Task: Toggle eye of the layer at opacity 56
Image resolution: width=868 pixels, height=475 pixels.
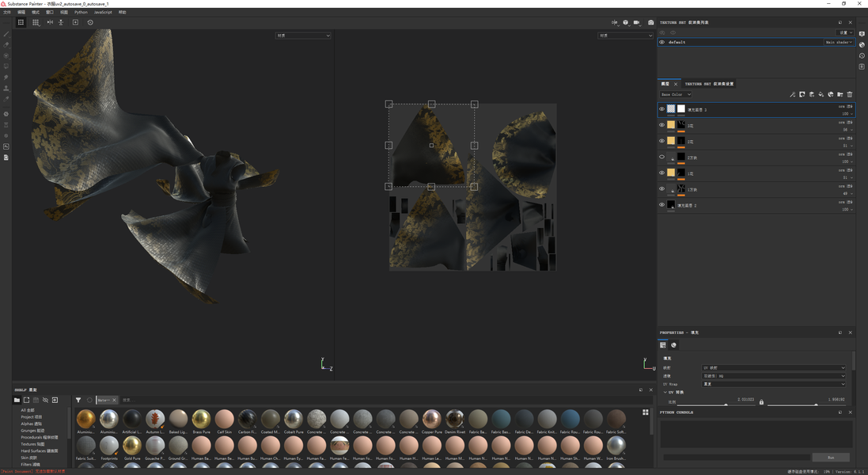Action: tap(661, 125)
